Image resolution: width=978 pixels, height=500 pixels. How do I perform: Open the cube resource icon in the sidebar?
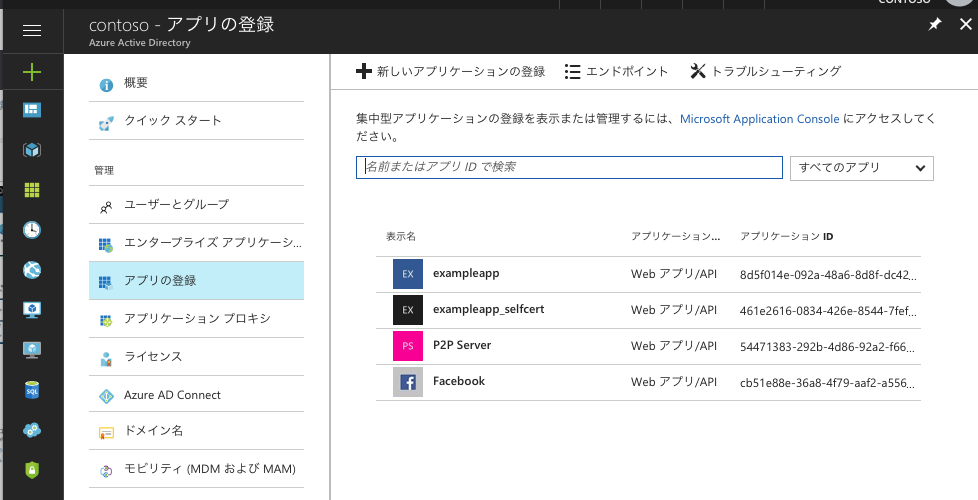click(x=32, y=150)
